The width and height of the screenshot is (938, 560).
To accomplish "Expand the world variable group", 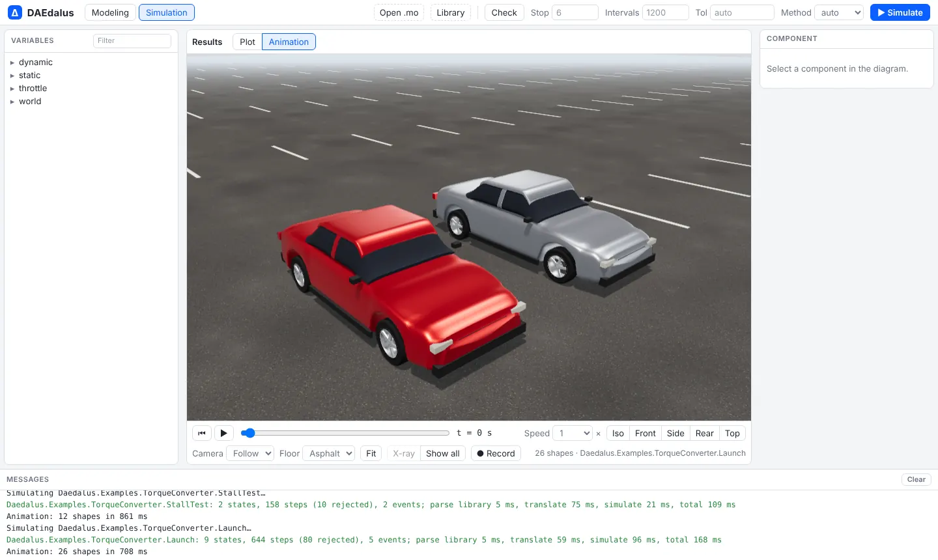I will [12, 102].
